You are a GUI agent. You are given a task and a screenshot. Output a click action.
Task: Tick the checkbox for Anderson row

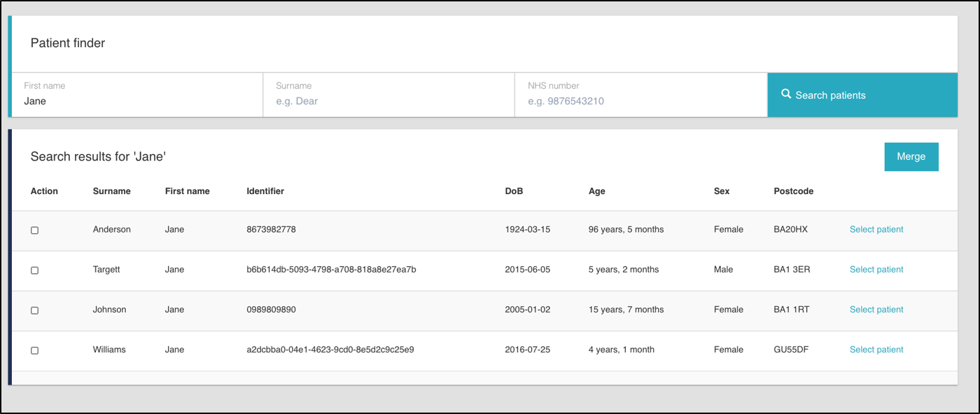tap(34, 230)
